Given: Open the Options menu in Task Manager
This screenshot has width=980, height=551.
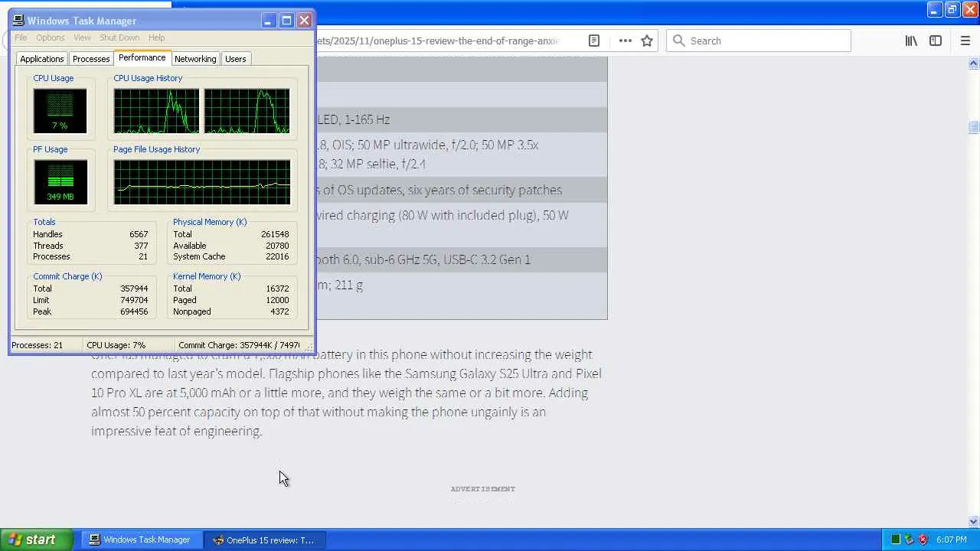Looking at the screenshot, I should pos(51,37).
